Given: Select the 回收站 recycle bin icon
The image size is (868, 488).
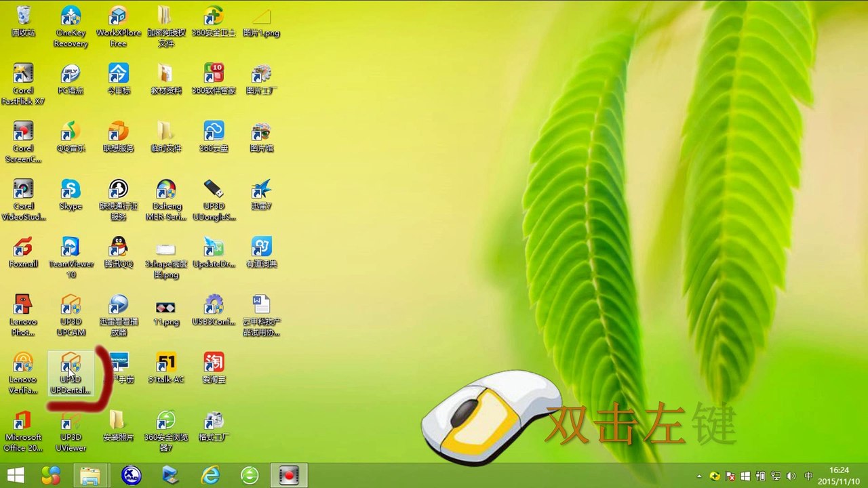Looking at the screenshot, I should click(x=23, y=21).
